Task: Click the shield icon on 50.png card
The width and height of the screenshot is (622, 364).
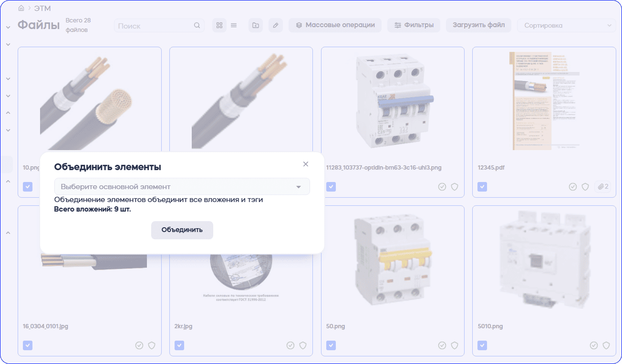Action: click(455, 345)
